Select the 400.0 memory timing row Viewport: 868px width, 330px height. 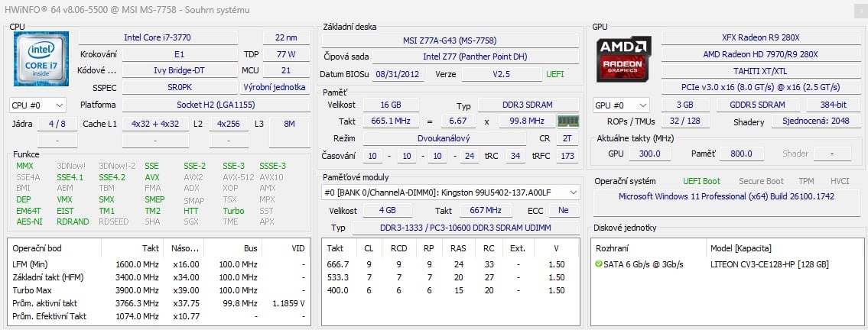450,290
